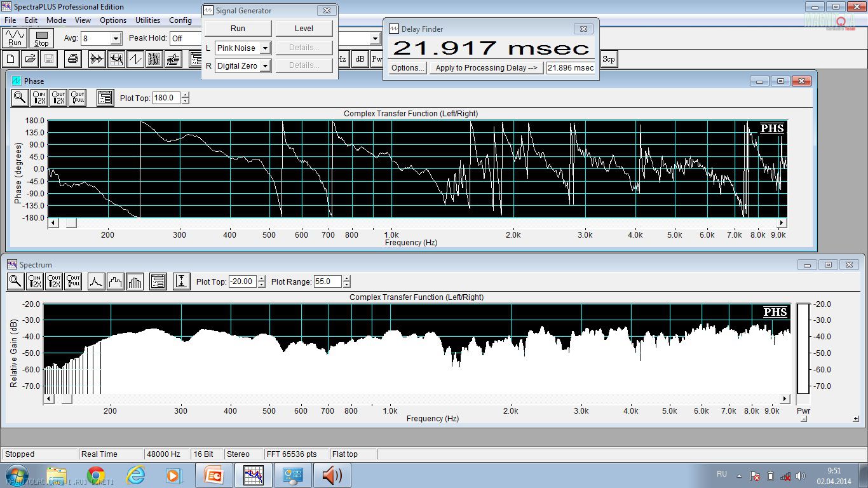Switch Spectrum to line plot style
Image resolution: width=868 pixels, height=488 pixels.
point(96,281)
